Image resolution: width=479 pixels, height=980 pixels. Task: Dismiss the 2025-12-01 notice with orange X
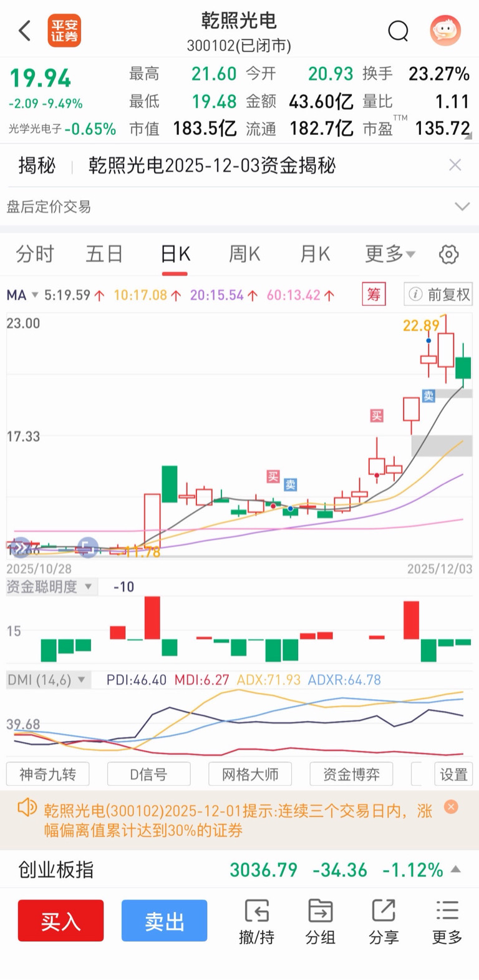click(x=451, y=806)
